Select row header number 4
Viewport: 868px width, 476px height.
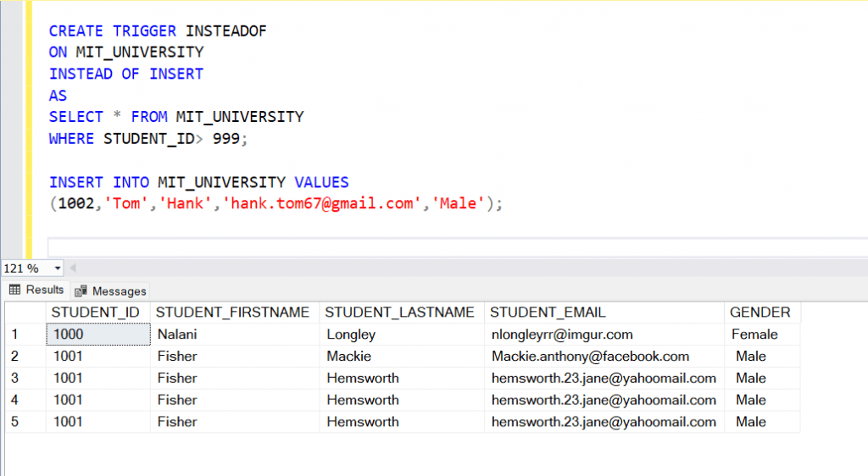tap(25, 401)
